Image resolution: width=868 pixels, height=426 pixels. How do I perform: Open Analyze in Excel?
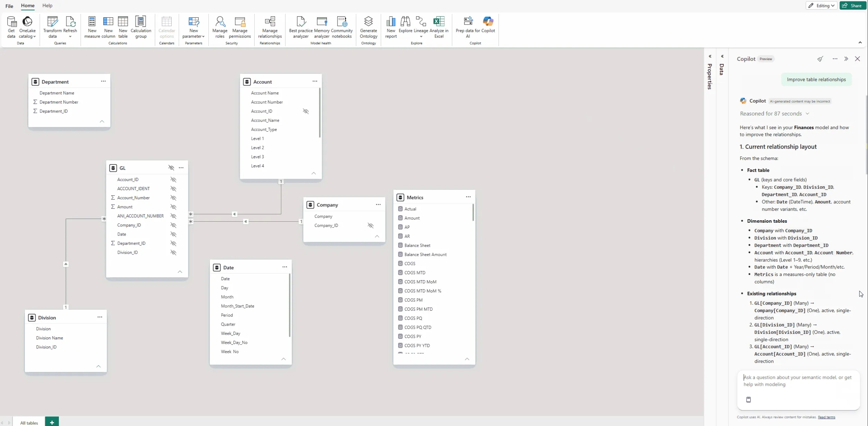point(439,27)
